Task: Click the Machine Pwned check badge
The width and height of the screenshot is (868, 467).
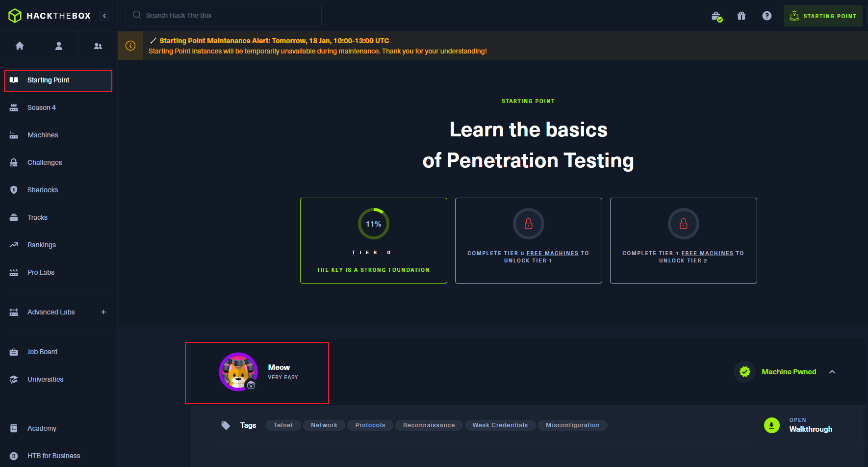Action: 745,372
